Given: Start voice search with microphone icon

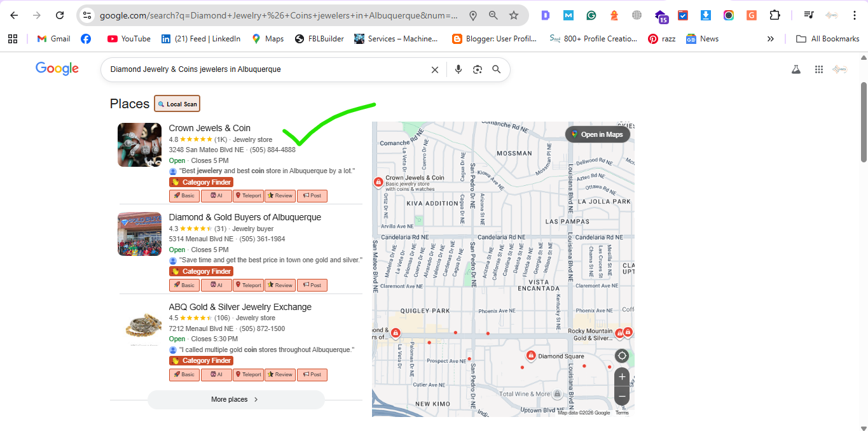Looking at the screenshot, I should (x=458, y=69).
